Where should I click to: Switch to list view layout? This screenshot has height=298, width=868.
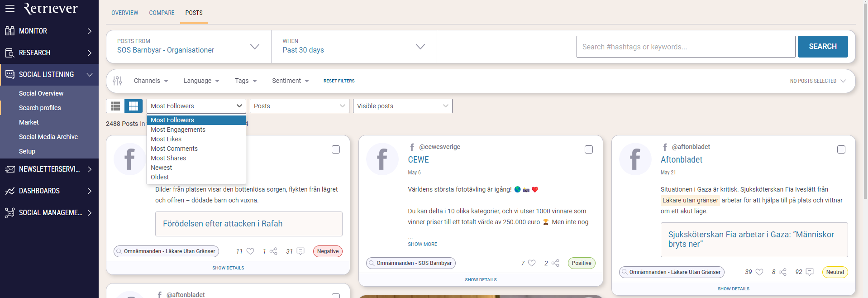coord(115,106)
